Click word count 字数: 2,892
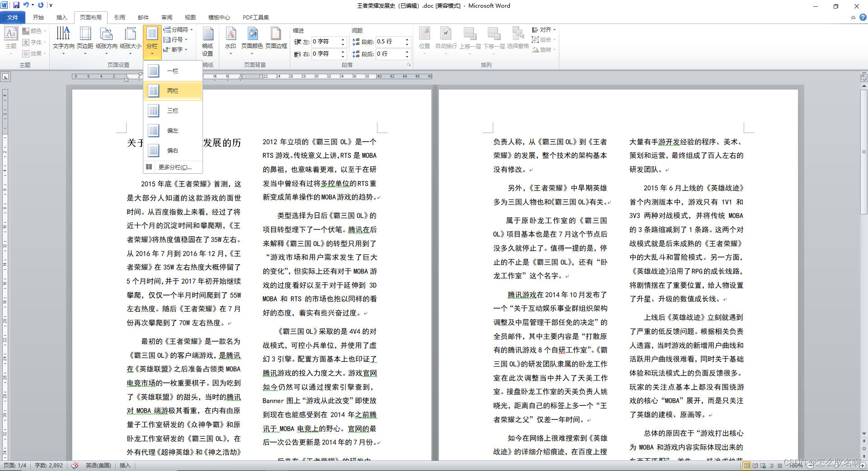Screen dimensions: 868x471 49,465
